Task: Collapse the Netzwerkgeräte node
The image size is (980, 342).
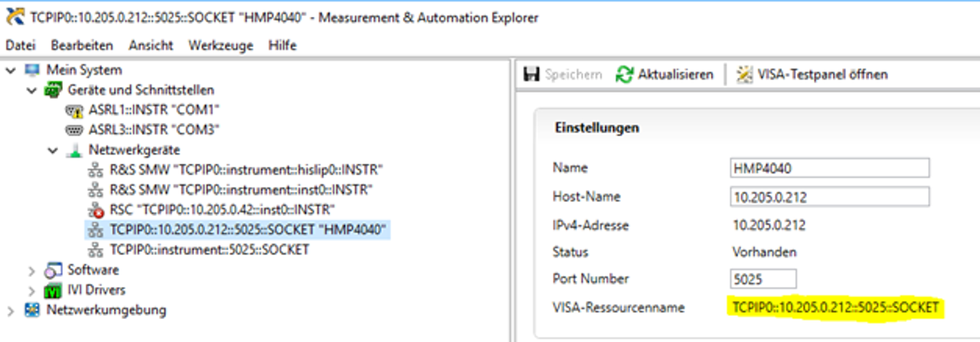Action: (x=52, y=150)
